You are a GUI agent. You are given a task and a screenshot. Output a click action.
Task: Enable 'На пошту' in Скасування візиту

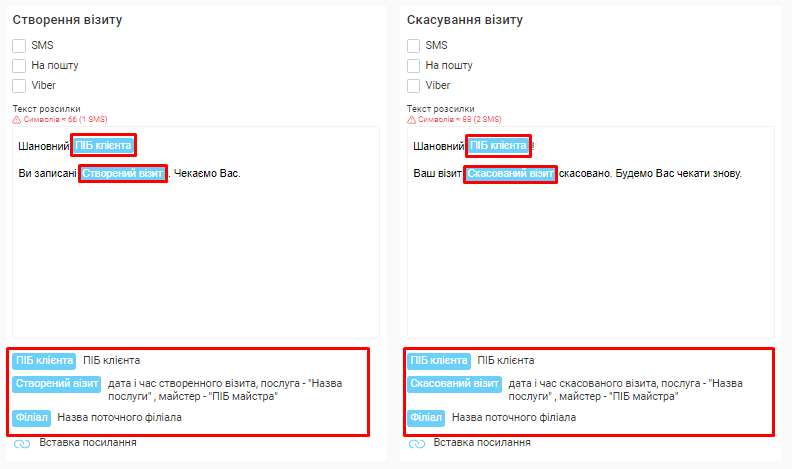(413, 66)
